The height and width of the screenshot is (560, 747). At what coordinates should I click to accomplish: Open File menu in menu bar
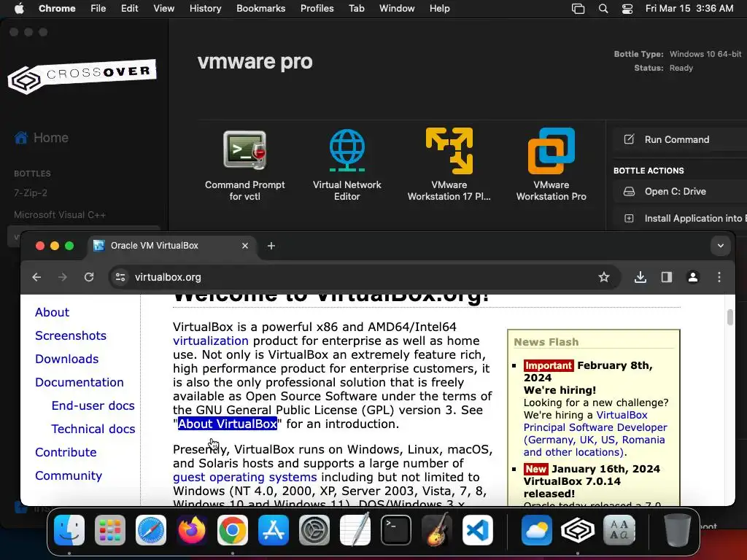pos(98,9)
